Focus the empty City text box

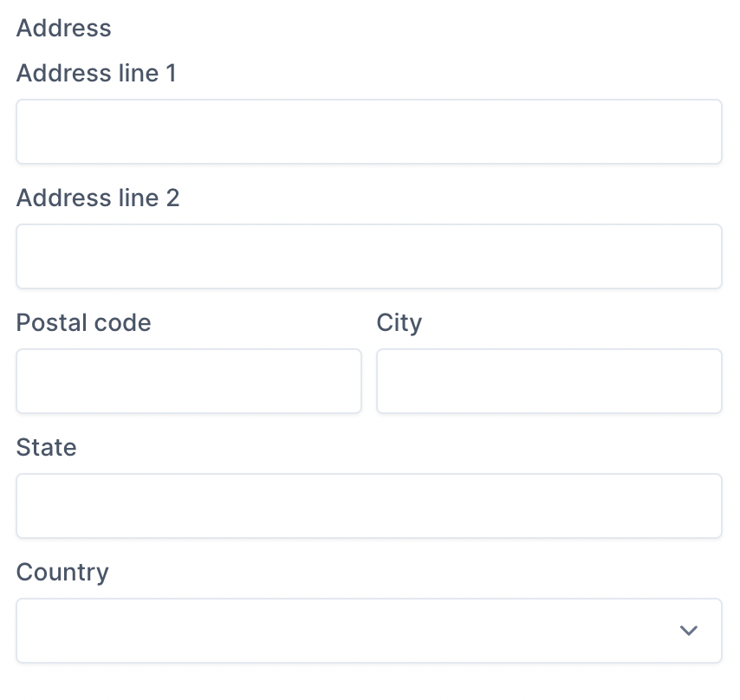549,381
